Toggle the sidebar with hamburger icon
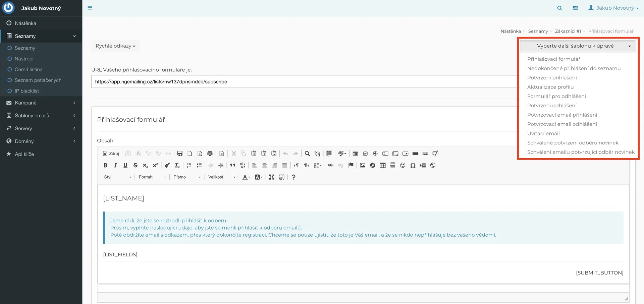 tap(90, 8)
